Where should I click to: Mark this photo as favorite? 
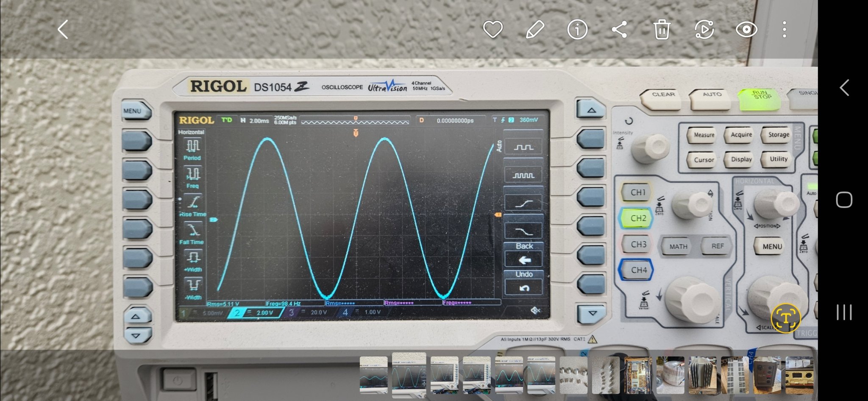pos(493,30)
